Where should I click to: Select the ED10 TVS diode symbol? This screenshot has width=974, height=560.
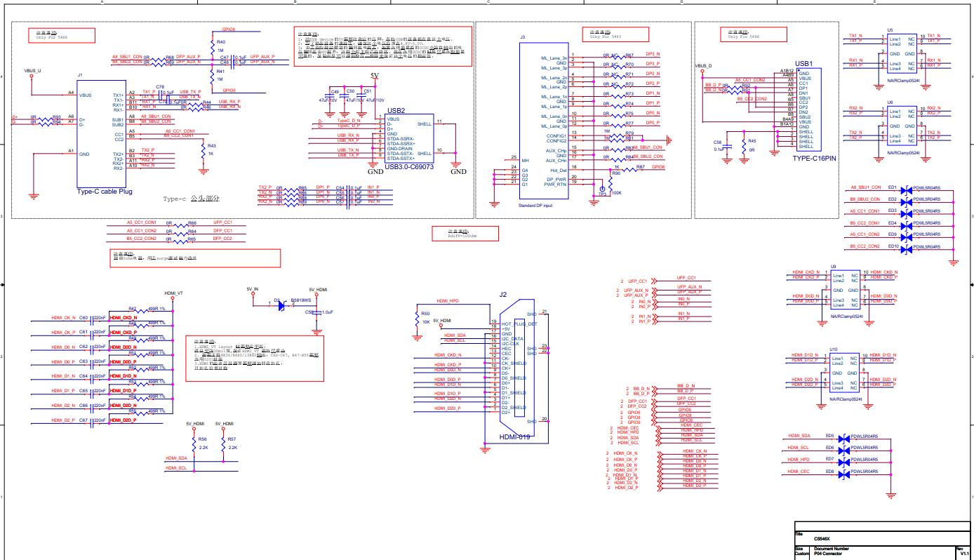905,248
